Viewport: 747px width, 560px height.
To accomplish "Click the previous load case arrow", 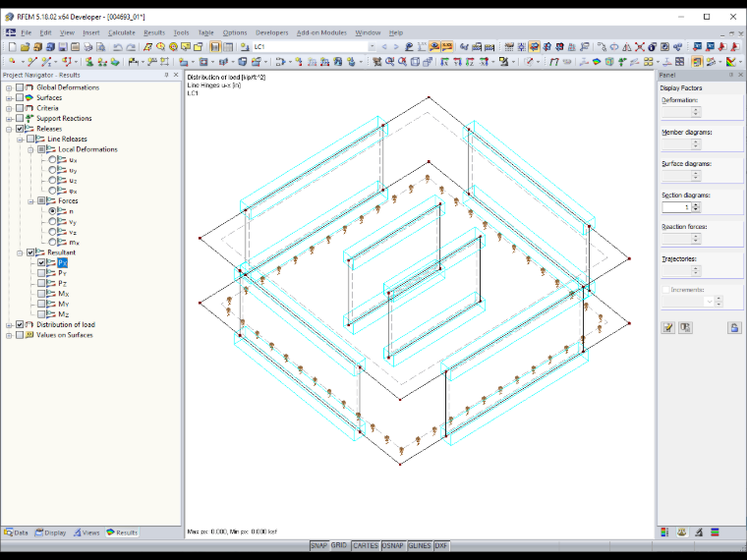I will [x=384, y=47].
